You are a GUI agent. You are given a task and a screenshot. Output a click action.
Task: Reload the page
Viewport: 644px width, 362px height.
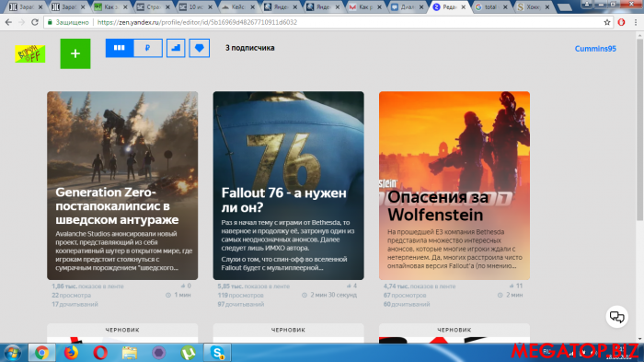coord(35,22)
